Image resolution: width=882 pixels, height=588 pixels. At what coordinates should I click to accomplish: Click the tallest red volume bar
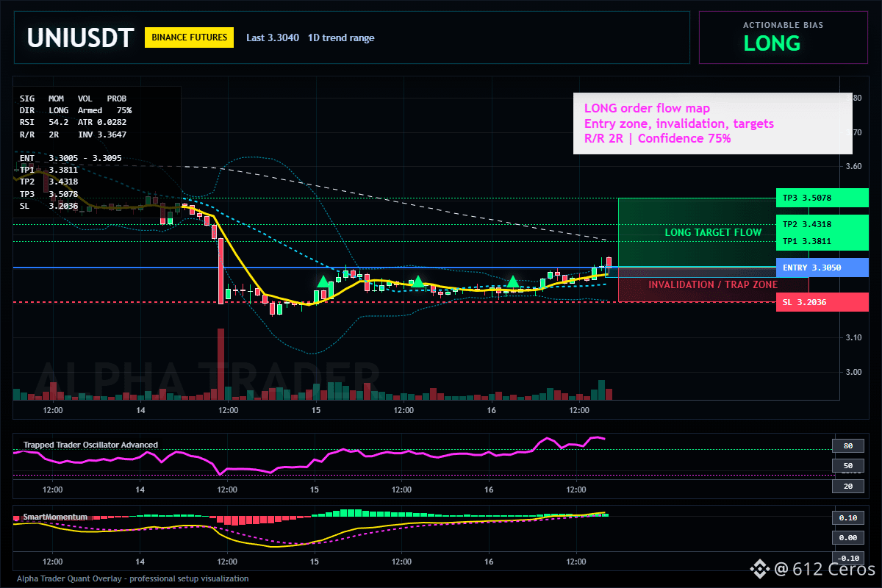tap(220, 364)
